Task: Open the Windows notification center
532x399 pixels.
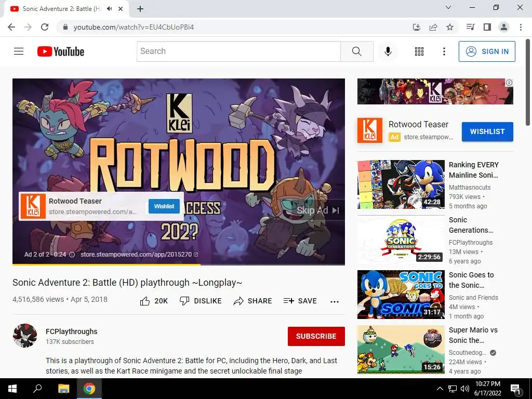Action: point(516,389)
